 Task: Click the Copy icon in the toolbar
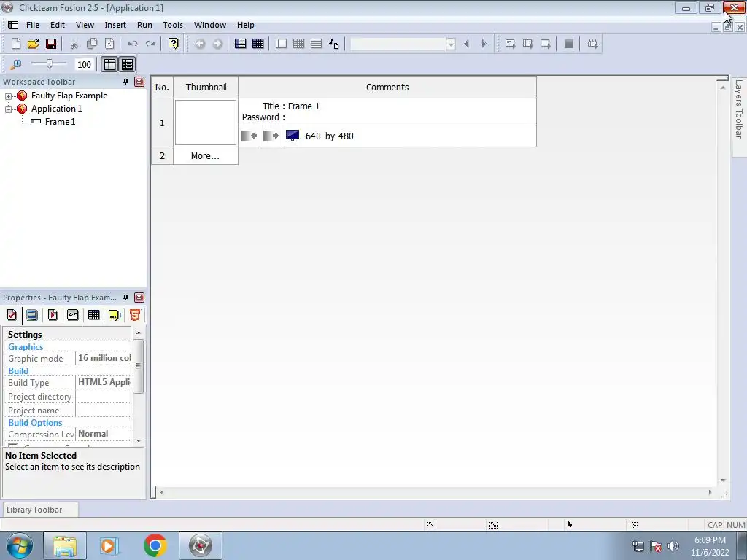tap(92, 44)
